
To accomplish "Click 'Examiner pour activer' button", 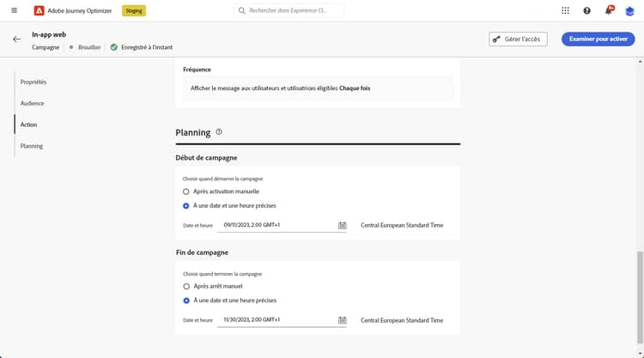I will (x=598, y=39).
